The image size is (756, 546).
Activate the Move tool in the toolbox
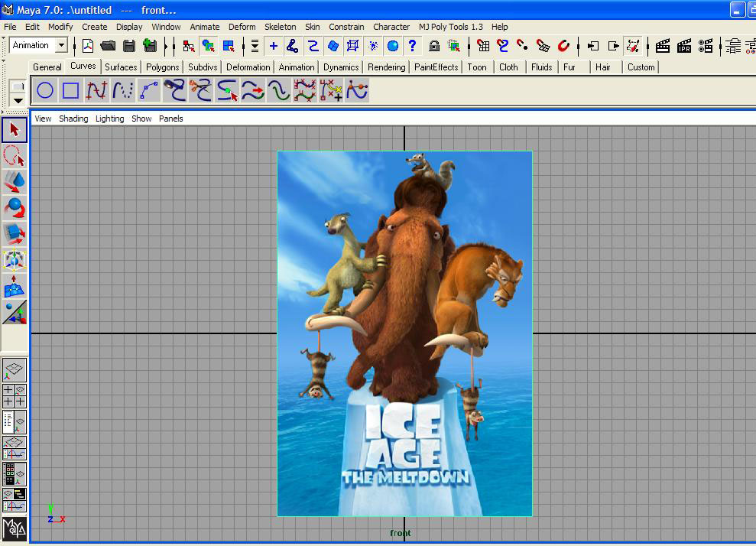pyautogui.click(x=15, y=182)
